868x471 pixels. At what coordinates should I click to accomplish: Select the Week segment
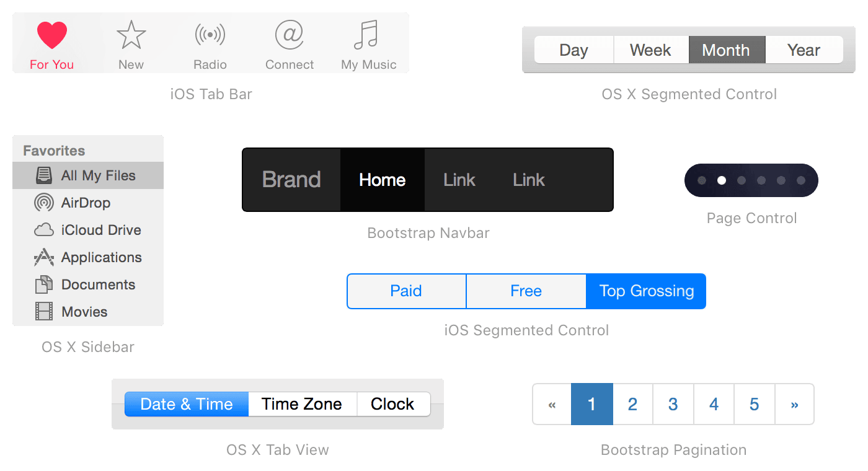[650, 50]
